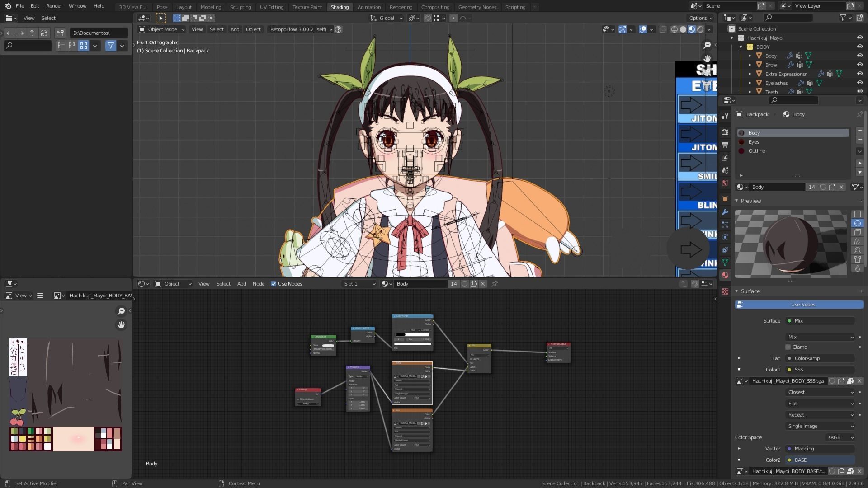868x488 pixels.
Task: Select cloth preview render type
Action: click(857, 259)
